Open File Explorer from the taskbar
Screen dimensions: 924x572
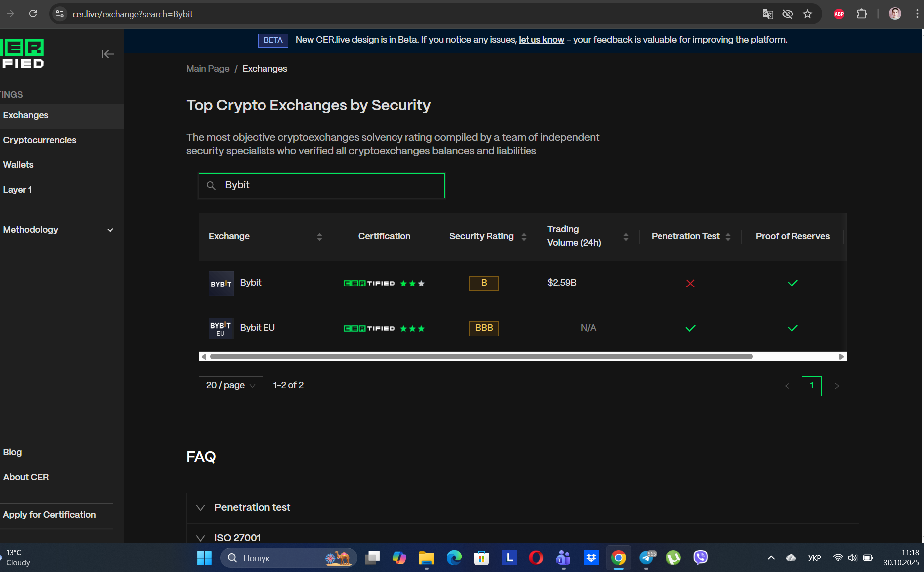pyautogui.click(x=426, y=558)
